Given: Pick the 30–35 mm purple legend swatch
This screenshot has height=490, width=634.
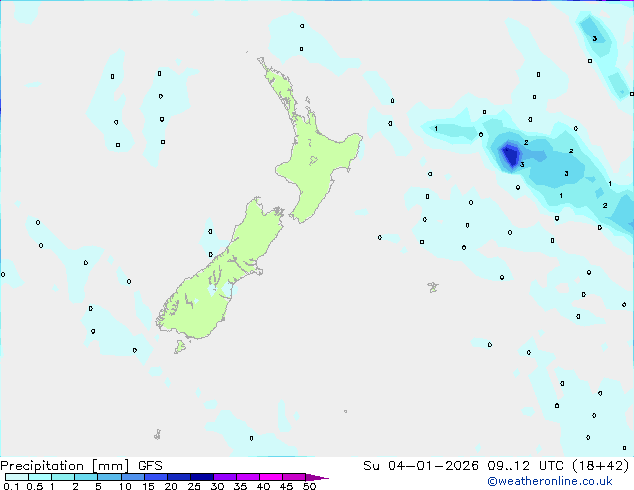Looking at the screenshot, I should click(225, 477).
